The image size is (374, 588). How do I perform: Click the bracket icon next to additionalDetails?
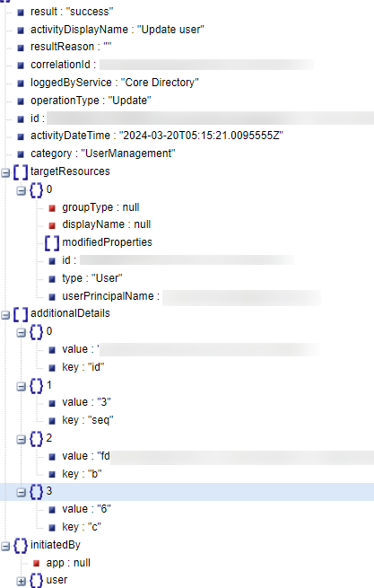(x=21, y=314)
